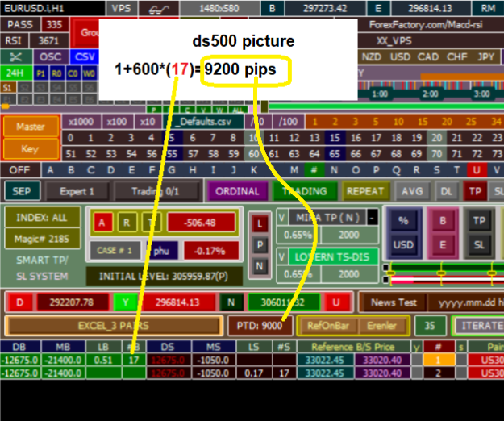Click the SEP button
504x421 pixels.
[22, 191]
